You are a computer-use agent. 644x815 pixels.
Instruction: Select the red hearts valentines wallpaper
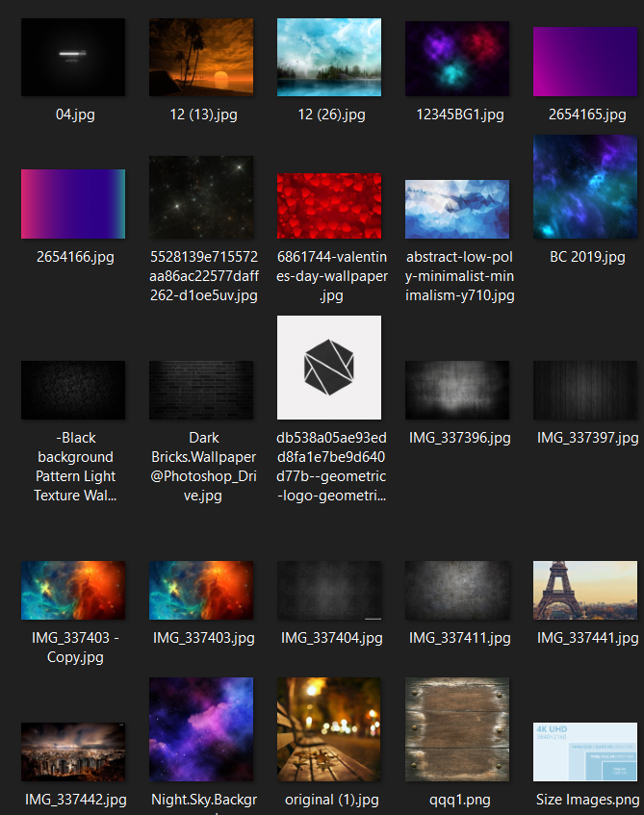[329, 206]
